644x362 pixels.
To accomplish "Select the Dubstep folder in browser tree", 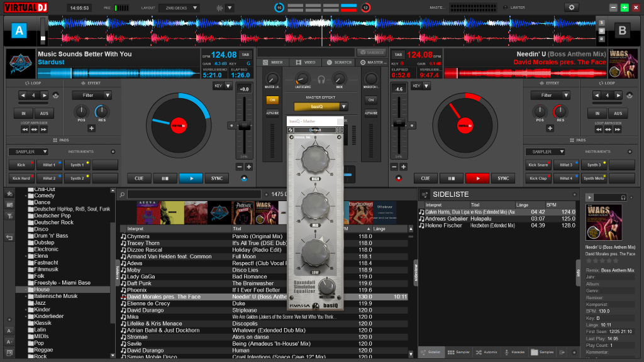I will (44, 243).
